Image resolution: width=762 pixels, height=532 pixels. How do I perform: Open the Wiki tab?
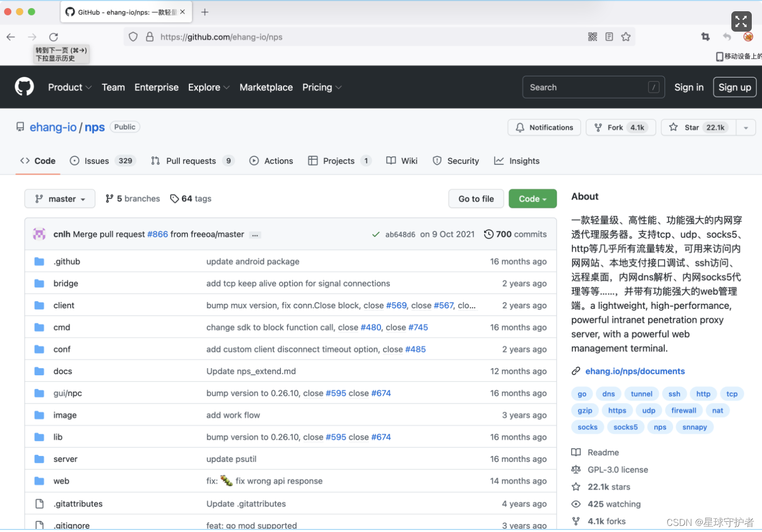tap(402, 161)
